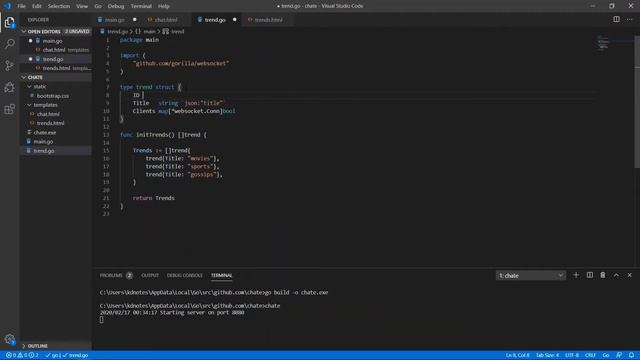Click unsaved dot beside trend.go in Open Editors
This screenshot has width=640, height=360.
[31, 59]
